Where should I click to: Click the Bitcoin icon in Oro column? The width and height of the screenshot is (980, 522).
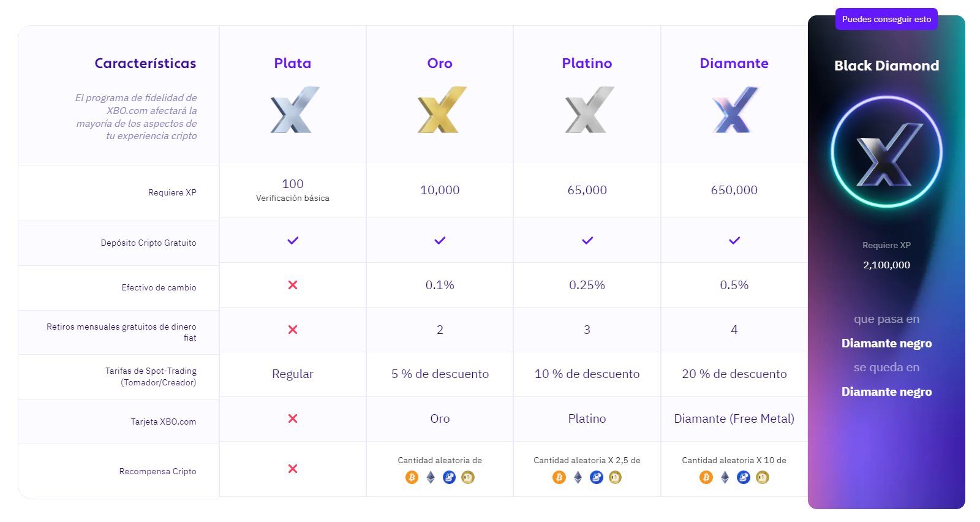(x=412, y=477)
